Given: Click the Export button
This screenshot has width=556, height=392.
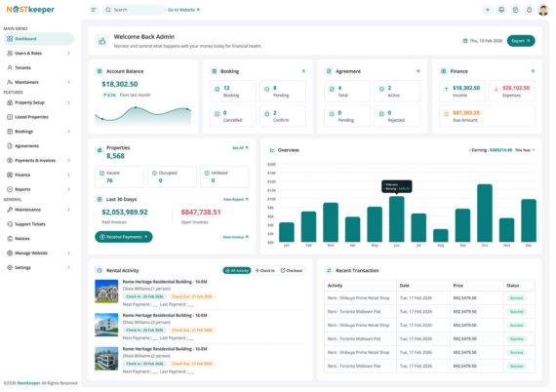Looking at the screenshot, I should tap(521, 41).
